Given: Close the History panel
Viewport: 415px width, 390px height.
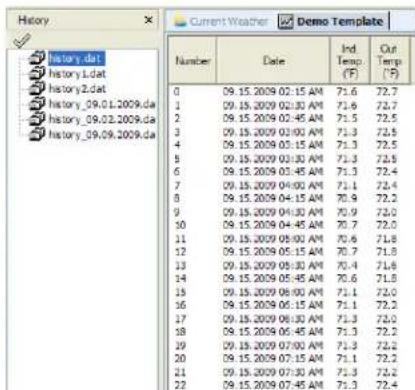Looking at the screenshot, I should [149, 20].
